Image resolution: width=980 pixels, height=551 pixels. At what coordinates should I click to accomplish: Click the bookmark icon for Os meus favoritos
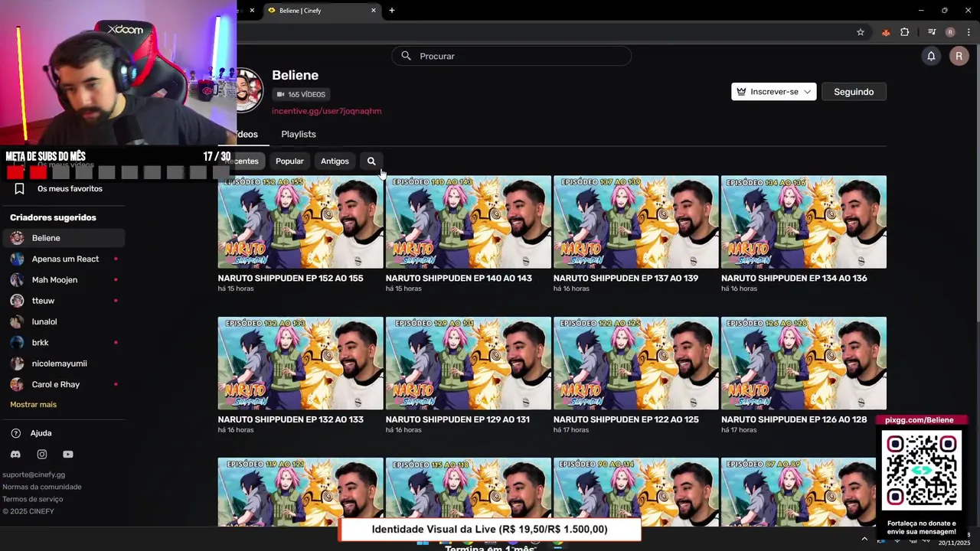(20, 188)
